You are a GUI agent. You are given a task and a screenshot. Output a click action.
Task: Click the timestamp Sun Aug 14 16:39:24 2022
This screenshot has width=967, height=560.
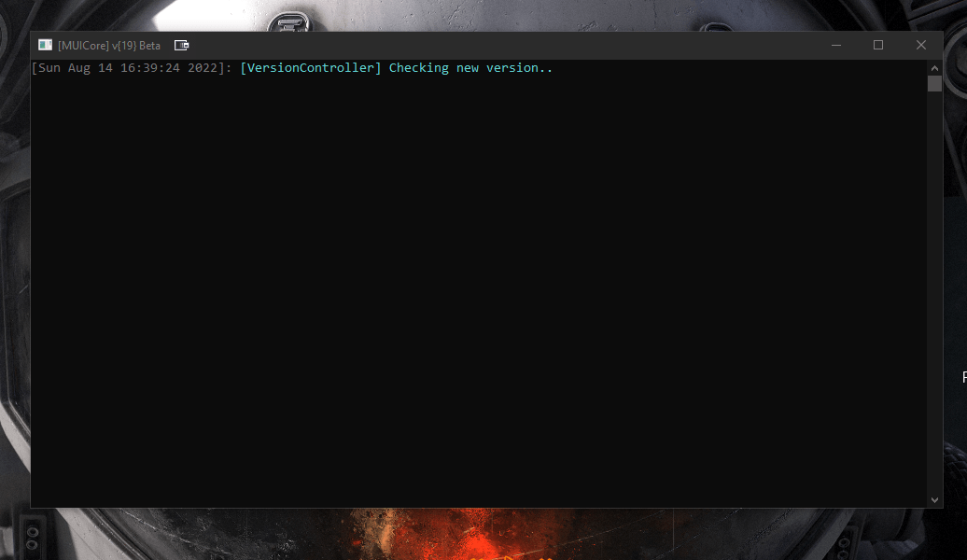[128, 68]
